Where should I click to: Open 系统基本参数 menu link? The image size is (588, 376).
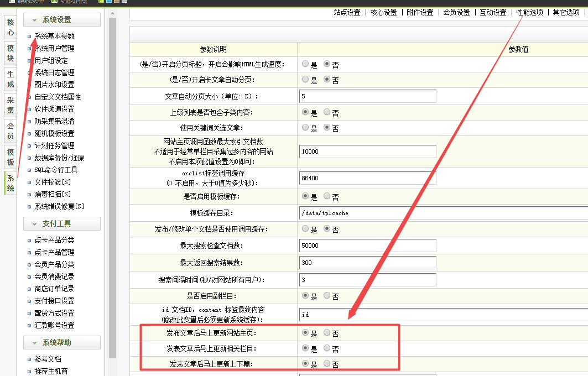coord(54,36)
